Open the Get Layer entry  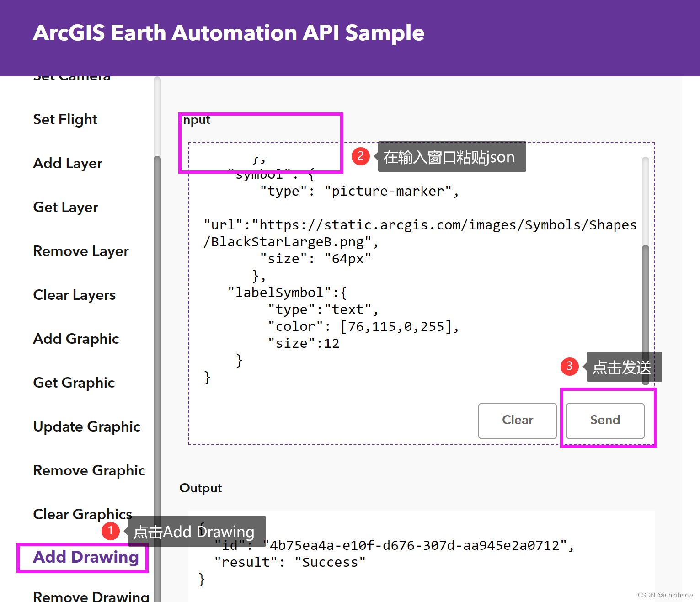tap(66, 207)
